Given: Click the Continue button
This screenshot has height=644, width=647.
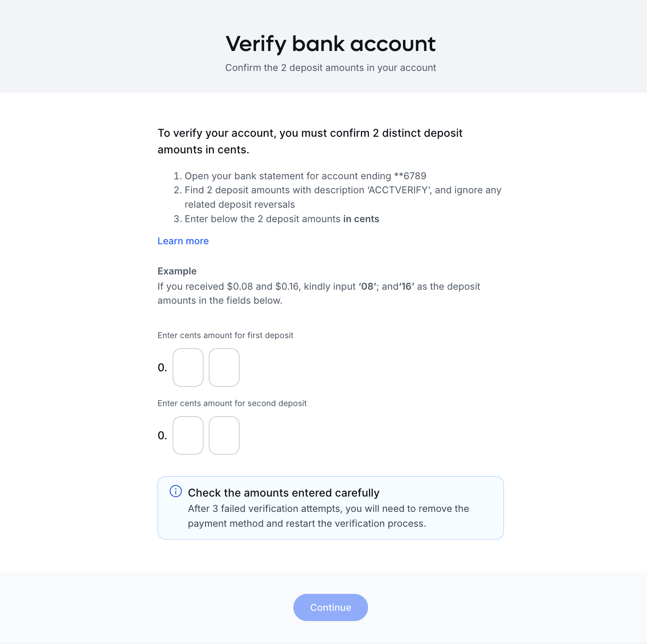Looking at the screenshot, I should pyautogui.click(x=330, y=607).
